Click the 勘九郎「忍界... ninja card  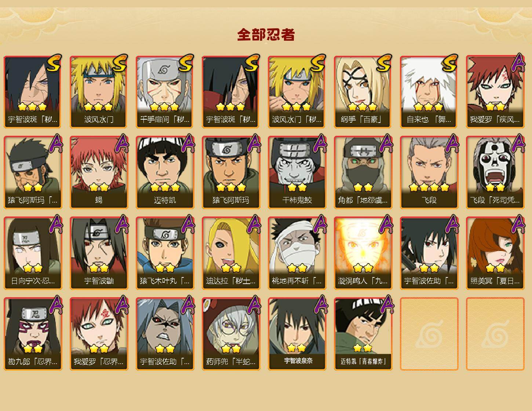pyautogui.click(x=33, y=334)
